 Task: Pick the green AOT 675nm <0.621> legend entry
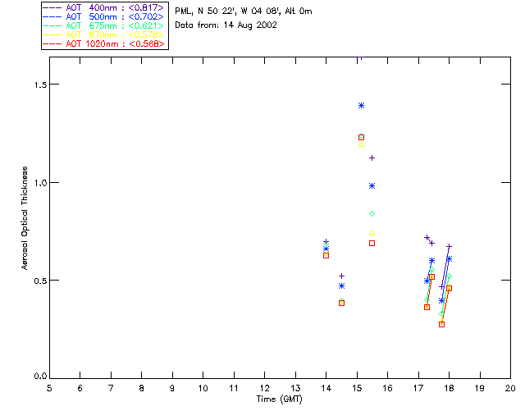tap(105, 25)
